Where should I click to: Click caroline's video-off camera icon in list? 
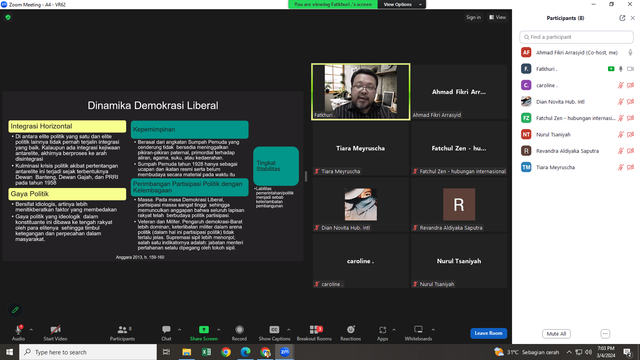point(631,85)
